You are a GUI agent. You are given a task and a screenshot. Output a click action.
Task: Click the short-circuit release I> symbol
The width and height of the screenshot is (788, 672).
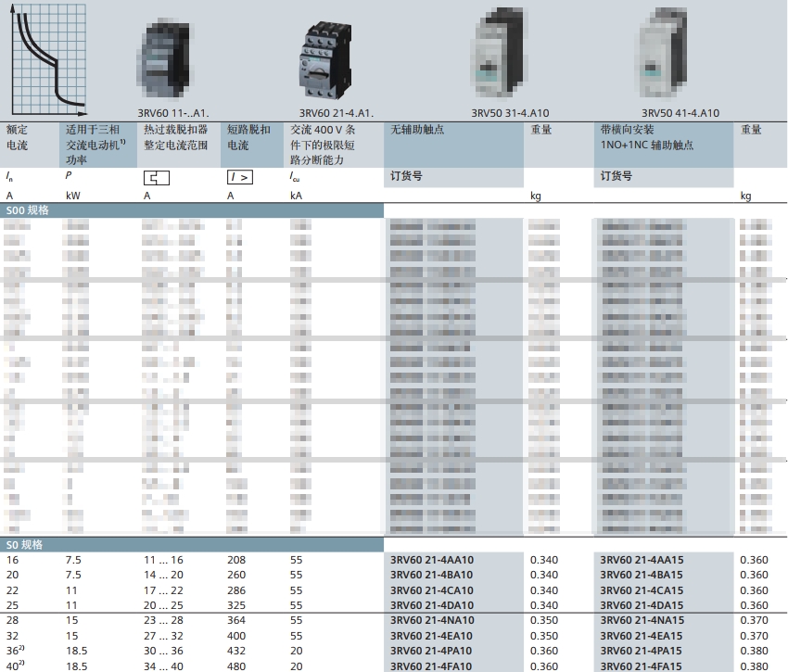(240, 177)
